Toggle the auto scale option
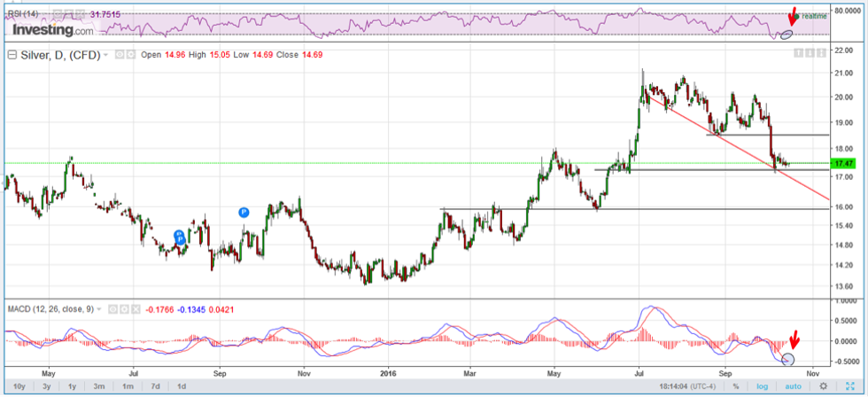Screen dimensions: 868x397 click(792, 386)
